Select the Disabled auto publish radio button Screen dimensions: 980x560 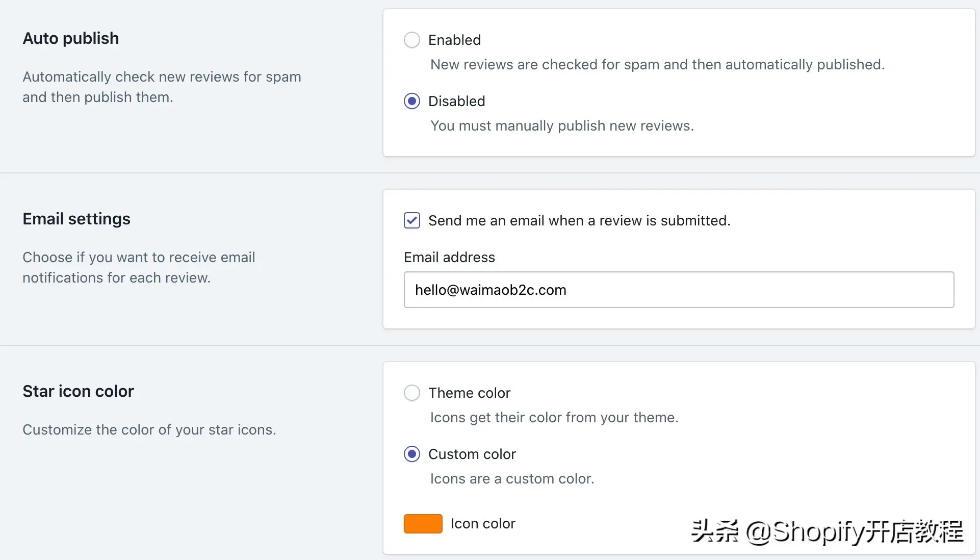coord(412,101)
